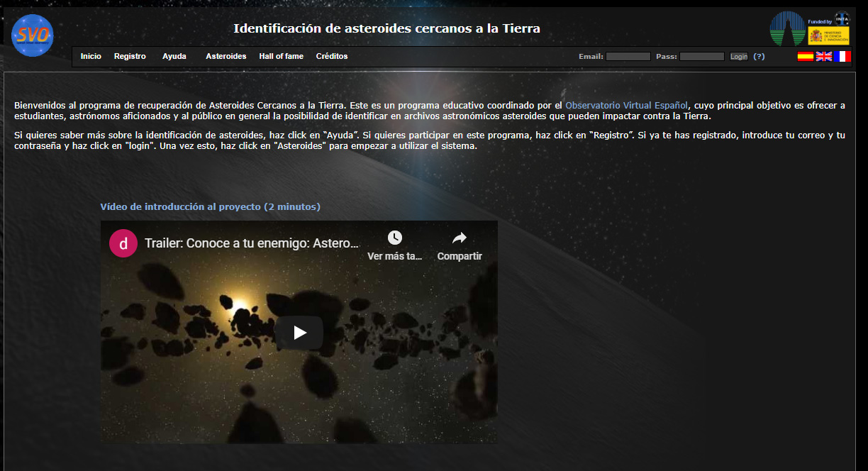Open the channel by clicking the 'd' avatar

(123, 243)
